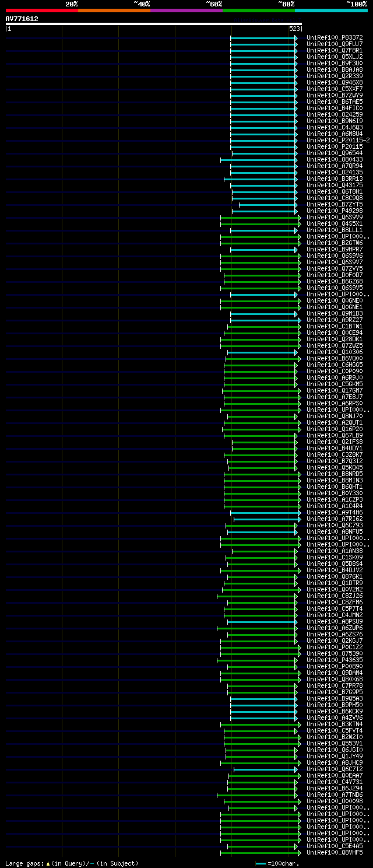Click the UniRef100_Q0GNE0 hit label

pyautogui.click(x=335, y=300)
